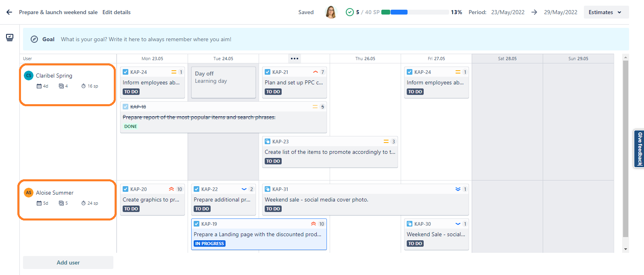Click Aloise Summer's AS avatar
Screen dimensions: 644x275
[x=29, y=193]
